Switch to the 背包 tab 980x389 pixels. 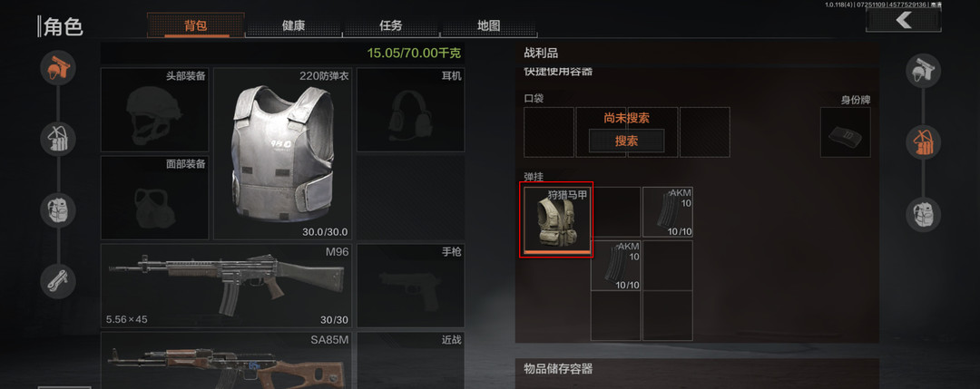point(196,25)
